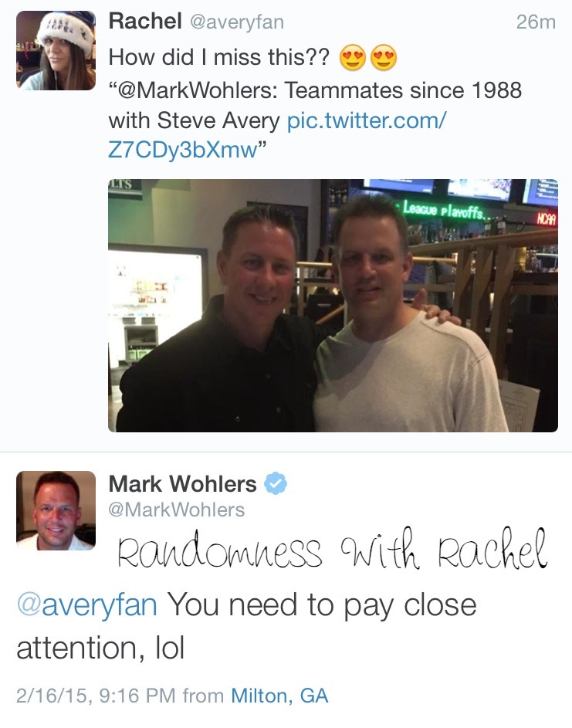This screenshot has height=728, width=572.
Task: Open the @averyfan mention link
Action: click(x=86, y=604)
